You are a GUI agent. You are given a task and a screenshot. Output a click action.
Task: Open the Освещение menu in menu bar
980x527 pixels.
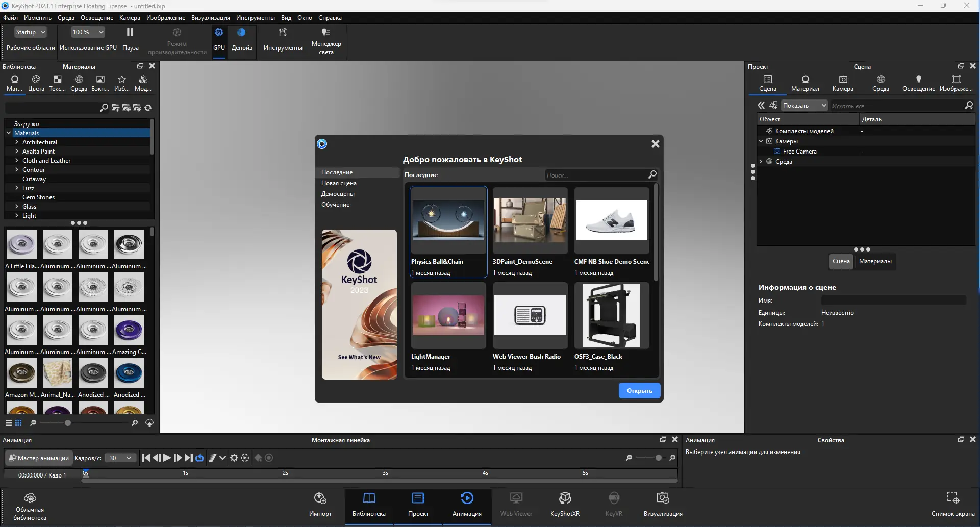pos(97,18)
